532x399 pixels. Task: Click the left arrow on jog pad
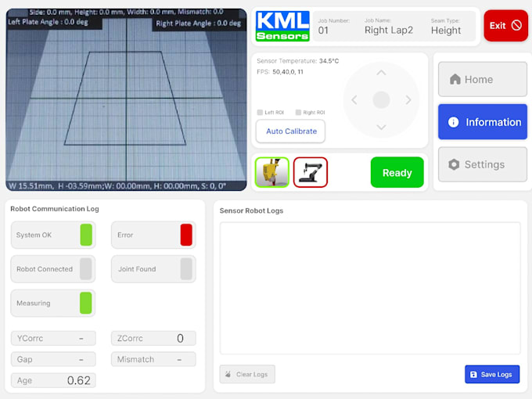[x=354, y=100]
